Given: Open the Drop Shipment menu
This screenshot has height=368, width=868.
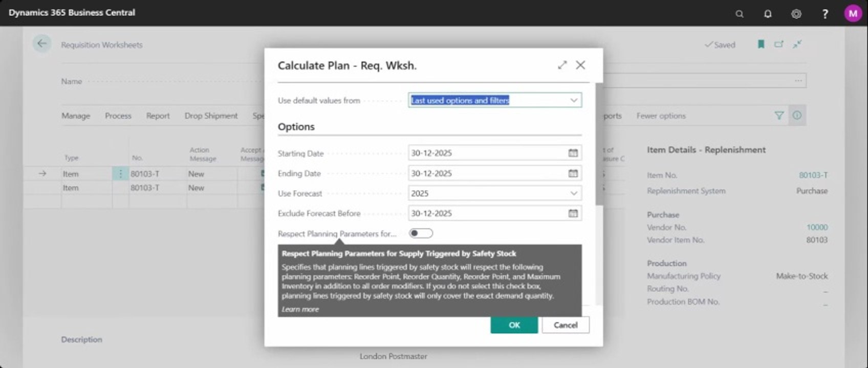Looking at the screenshot, I should [211, 116].
